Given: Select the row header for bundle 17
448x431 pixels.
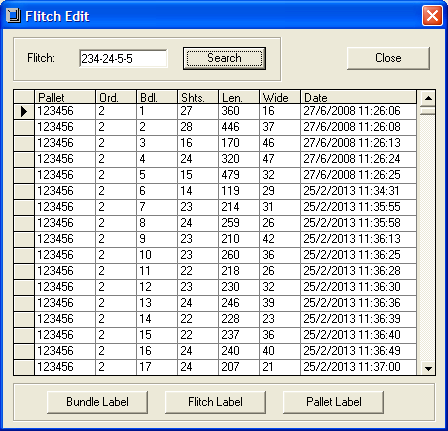Looking at the screenshot, I should (x=24, y=367).
